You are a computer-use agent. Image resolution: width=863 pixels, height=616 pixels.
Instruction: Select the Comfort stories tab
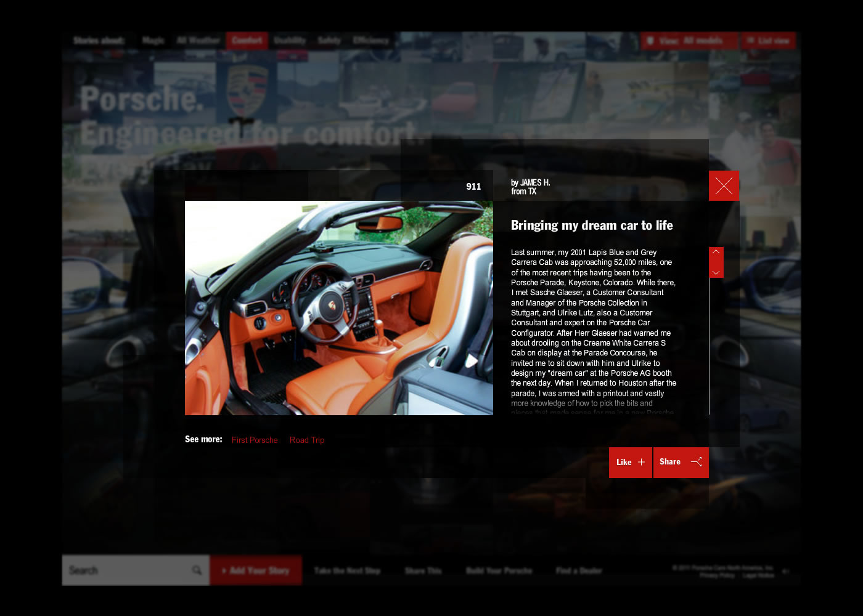point(247,41)
